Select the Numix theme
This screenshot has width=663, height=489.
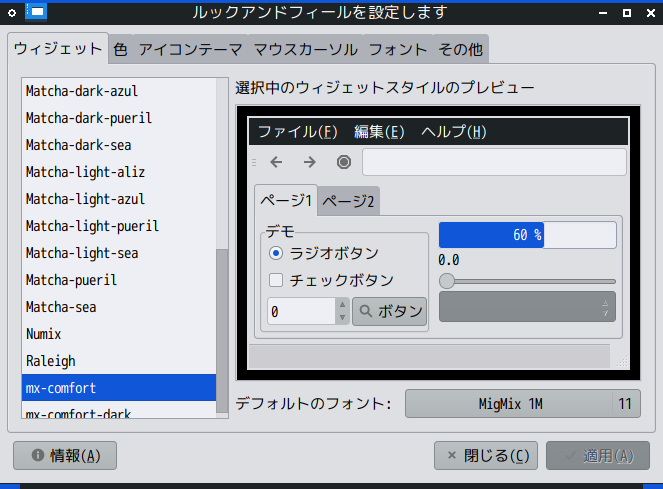(x=119, y=334)
